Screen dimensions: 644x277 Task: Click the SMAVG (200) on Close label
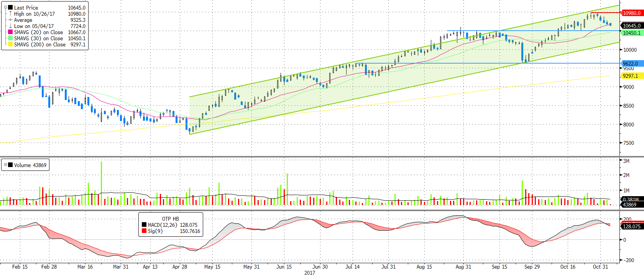point(40,44)
